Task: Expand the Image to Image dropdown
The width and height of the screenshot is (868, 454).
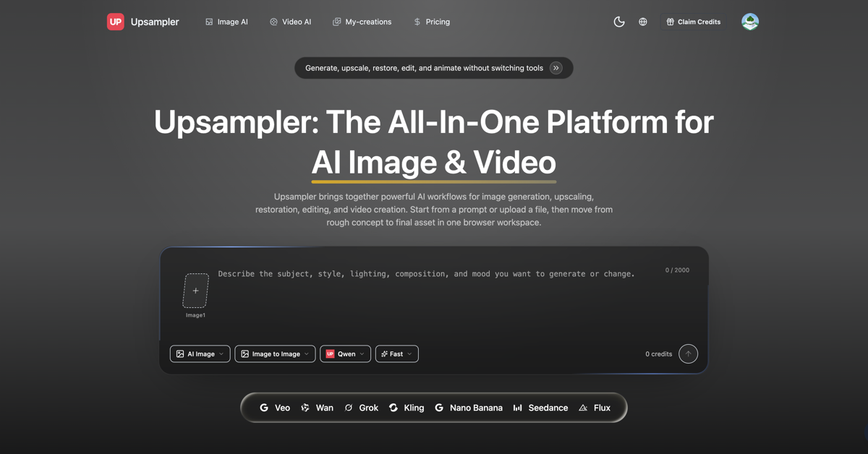Action: pyautogui.click(x=275, y=354)
